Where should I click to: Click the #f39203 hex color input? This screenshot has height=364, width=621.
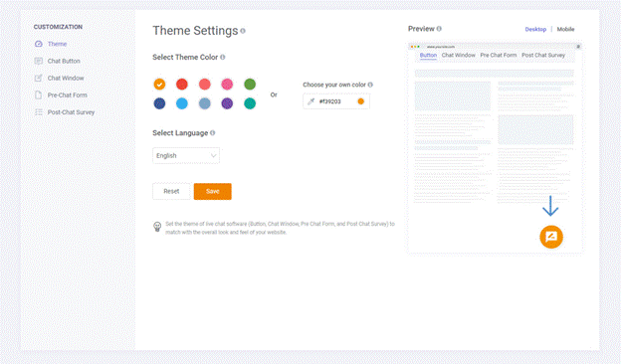tap(336, 101)
